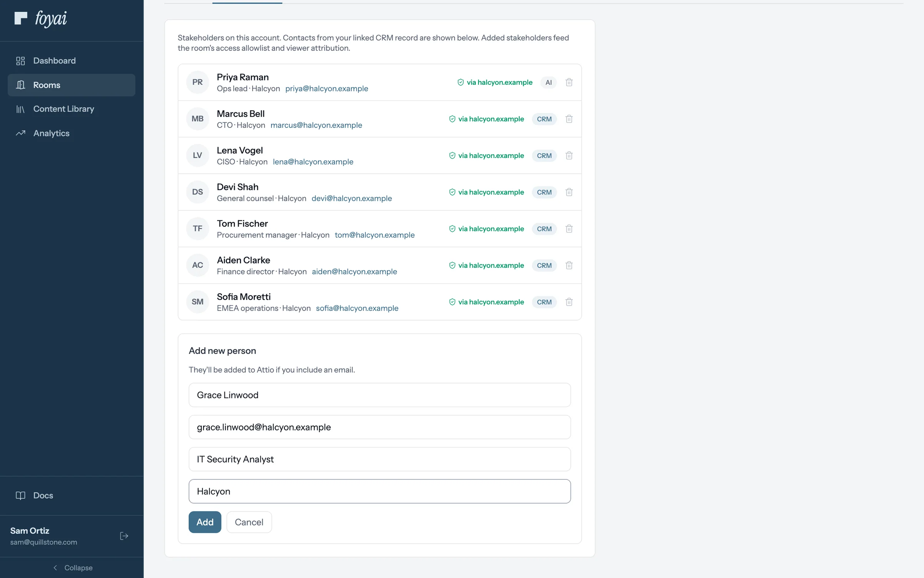Remove Marcus Bell using trash icon

tap(569, 119)
